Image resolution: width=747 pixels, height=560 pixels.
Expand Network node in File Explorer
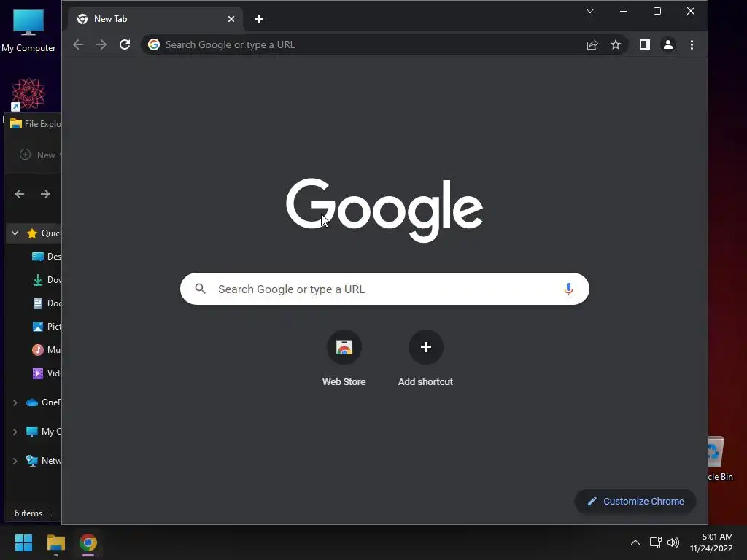15,461
